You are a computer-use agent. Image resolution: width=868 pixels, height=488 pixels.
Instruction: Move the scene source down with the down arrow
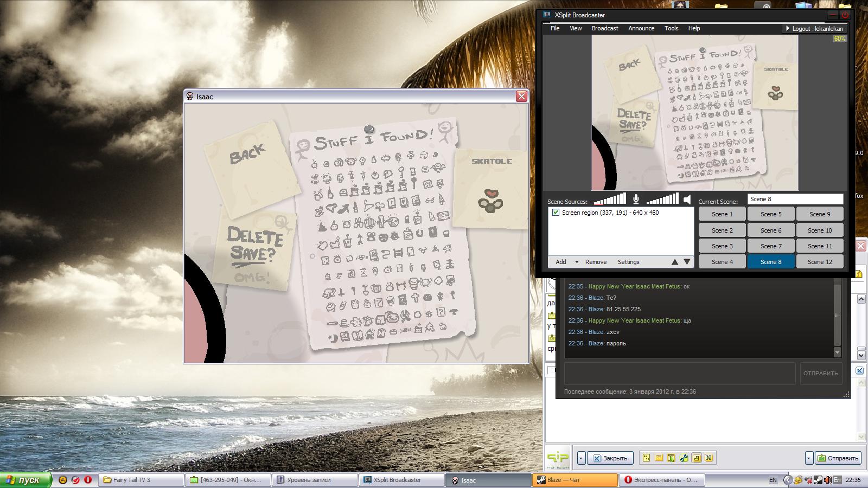[x=687, y=262]
